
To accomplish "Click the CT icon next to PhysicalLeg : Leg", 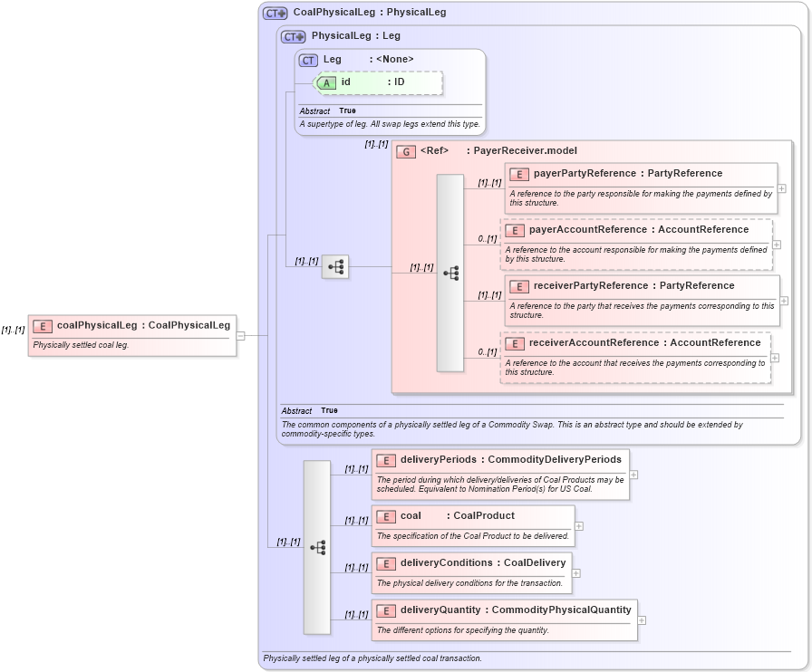I will [x=293, y=37].
